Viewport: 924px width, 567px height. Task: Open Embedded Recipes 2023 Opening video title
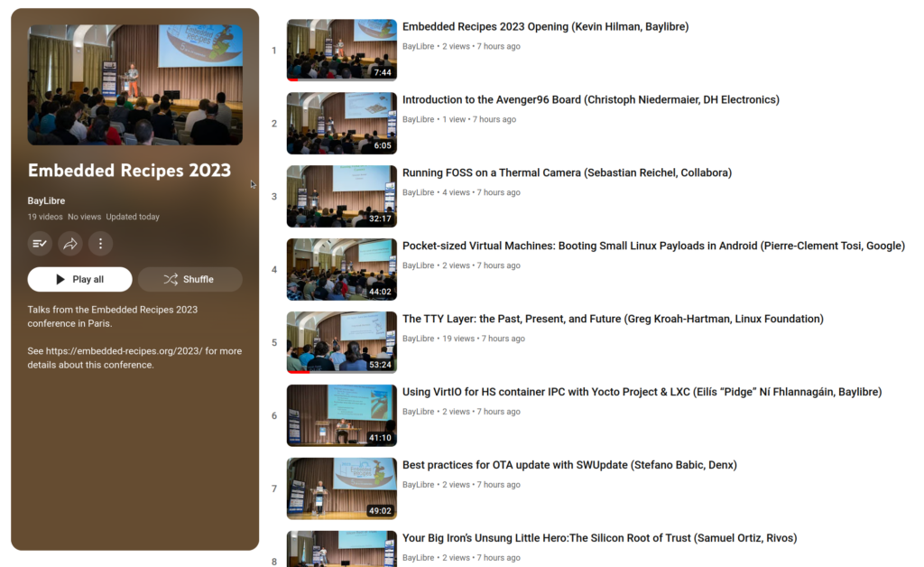[545, 26]
